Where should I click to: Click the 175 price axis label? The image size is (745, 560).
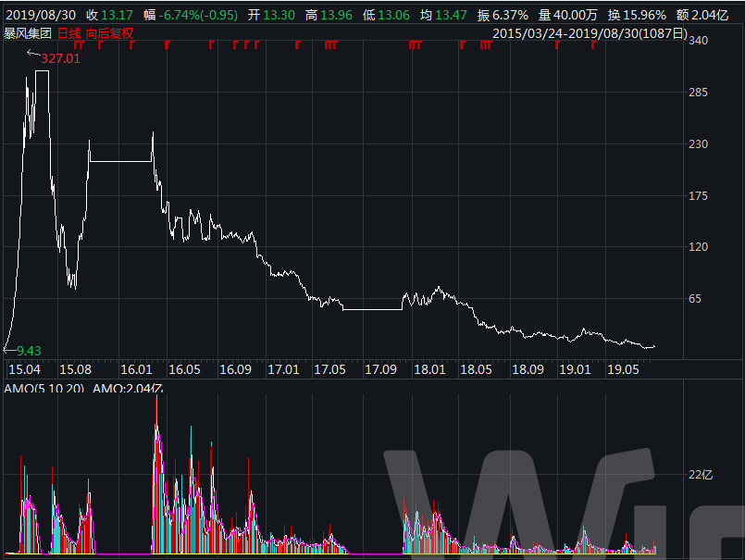click(698, 196)
